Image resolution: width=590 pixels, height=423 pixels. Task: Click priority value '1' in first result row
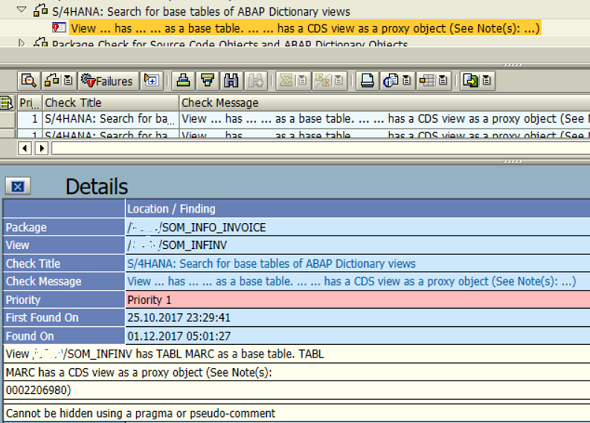(30, 119)
